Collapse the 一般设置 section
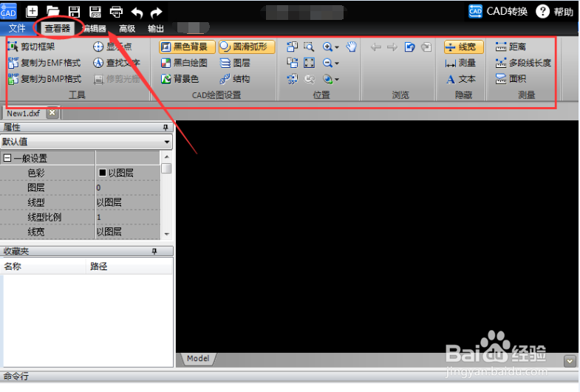Viewport: 580px width, 392px height. click(x=7, y=158)
